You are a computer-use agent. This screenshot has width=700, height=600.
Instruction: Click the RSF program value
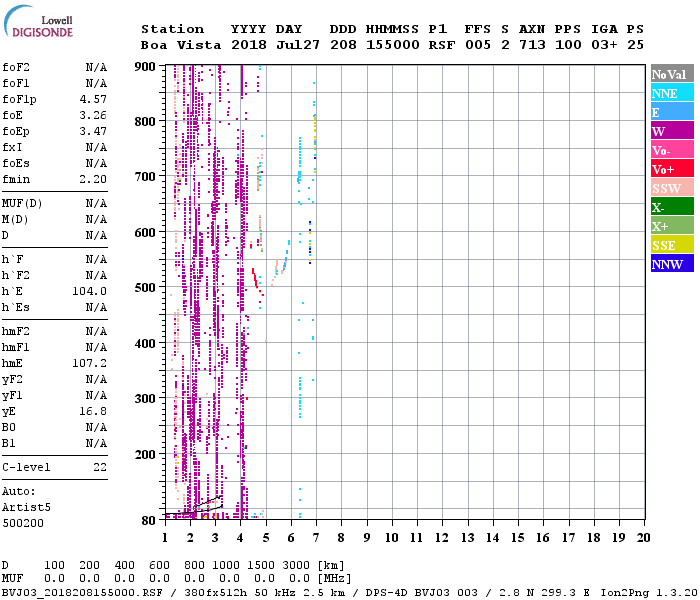pos(442,45)
